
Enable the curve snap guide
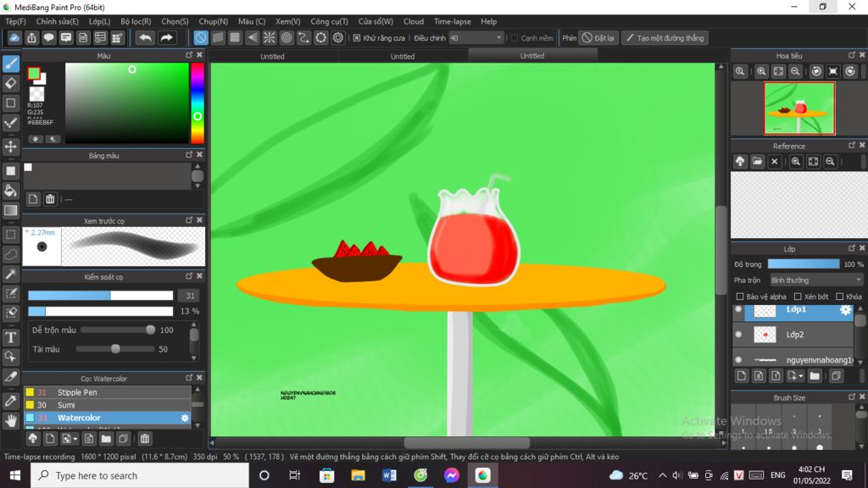303,37
